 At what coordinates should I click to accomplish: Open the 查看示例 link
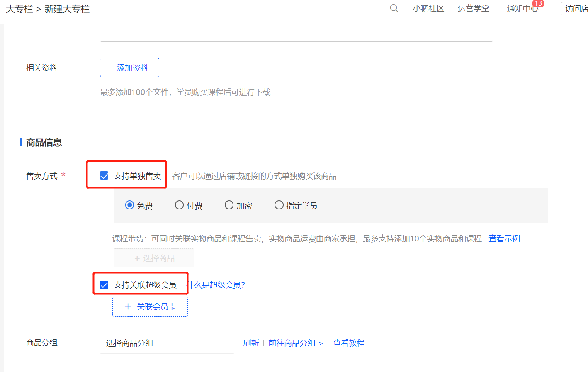504,238
